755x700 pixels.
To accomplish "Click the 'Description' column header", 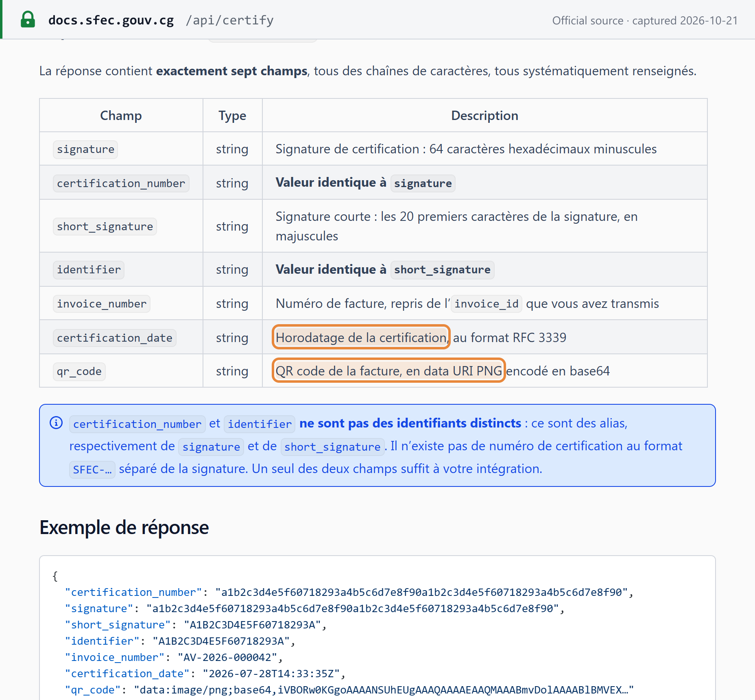I will (484, 115).
